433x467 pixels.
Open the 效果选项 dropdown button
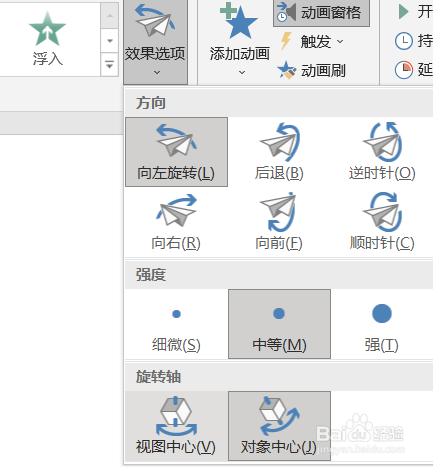pos(155,42)
